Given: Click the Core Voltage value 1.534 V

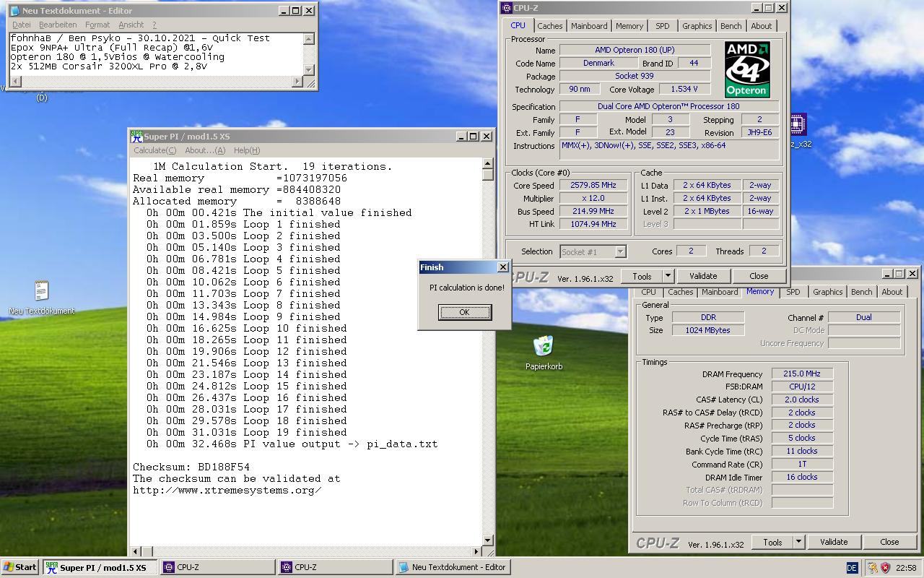Looking at the screenshot, I should tap(684, 89).
